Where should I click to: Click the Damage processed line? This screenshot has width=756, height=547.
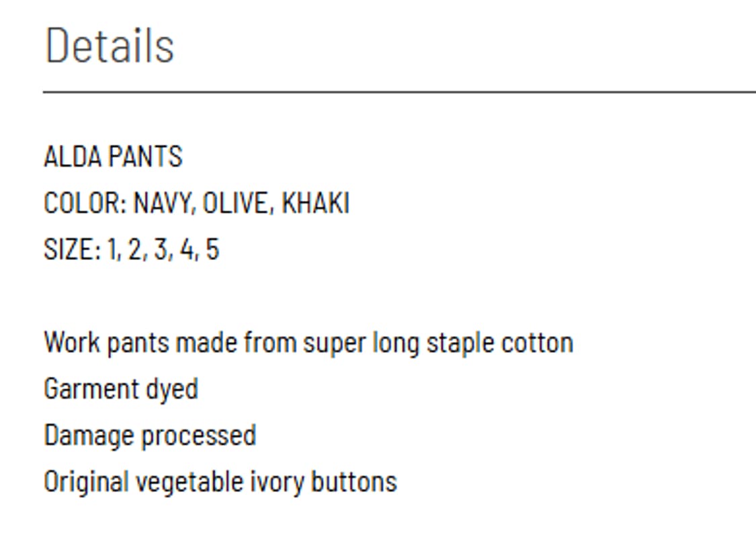(x=150, y=436)
